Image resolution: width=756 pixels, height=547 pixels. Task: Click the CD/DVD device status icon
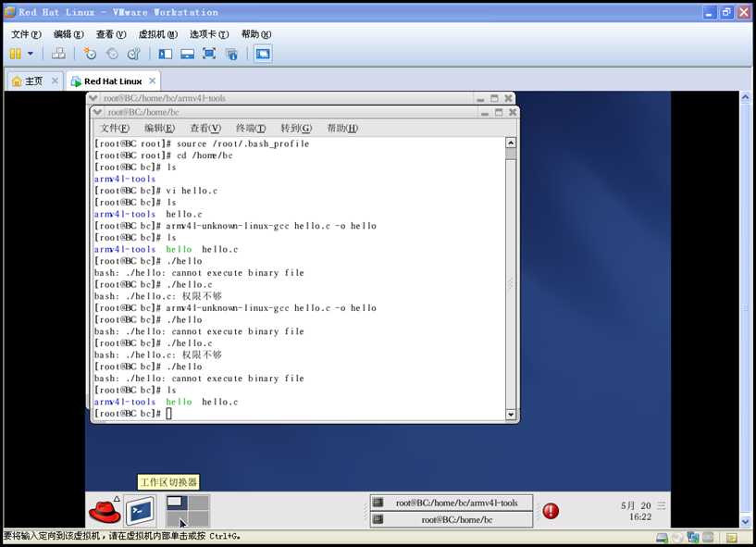[x=677, y=538]
